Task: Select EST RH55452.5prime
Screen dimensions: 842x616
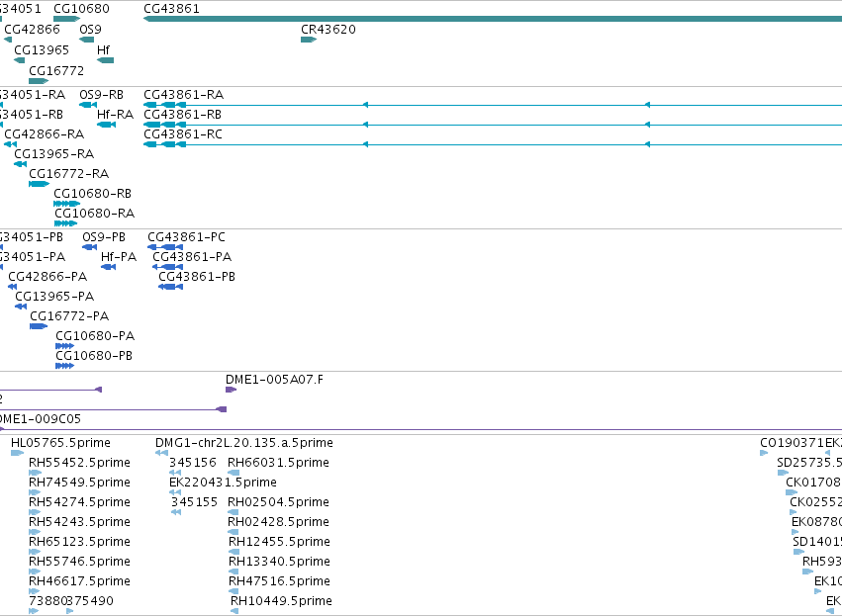Action: (35, 473)
